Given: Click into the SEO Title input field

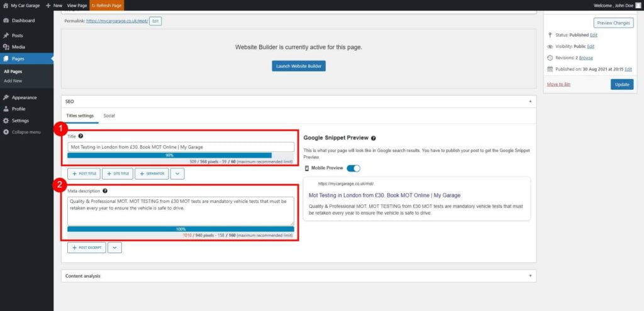Looking at the screenshot, I should click(x=180, y=147).
